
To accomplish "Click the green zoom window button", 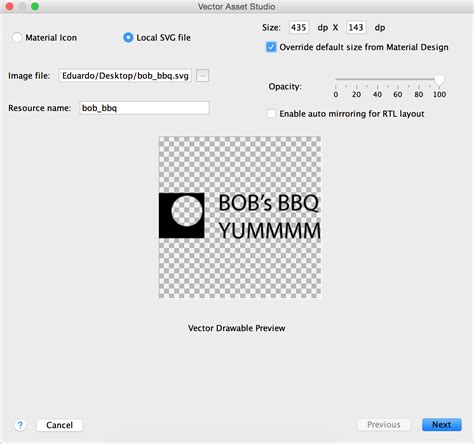I will 35,6.
